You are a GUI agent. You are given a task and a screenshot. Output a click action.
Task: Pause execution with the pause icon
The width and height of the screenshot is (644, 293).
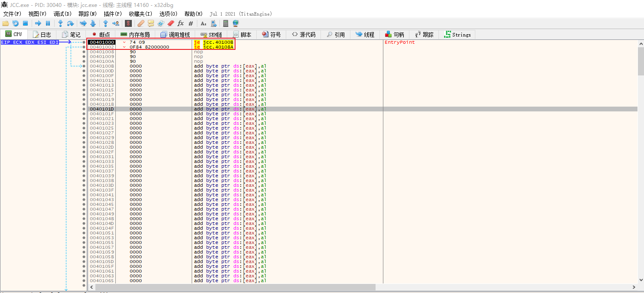coord(48,23)
